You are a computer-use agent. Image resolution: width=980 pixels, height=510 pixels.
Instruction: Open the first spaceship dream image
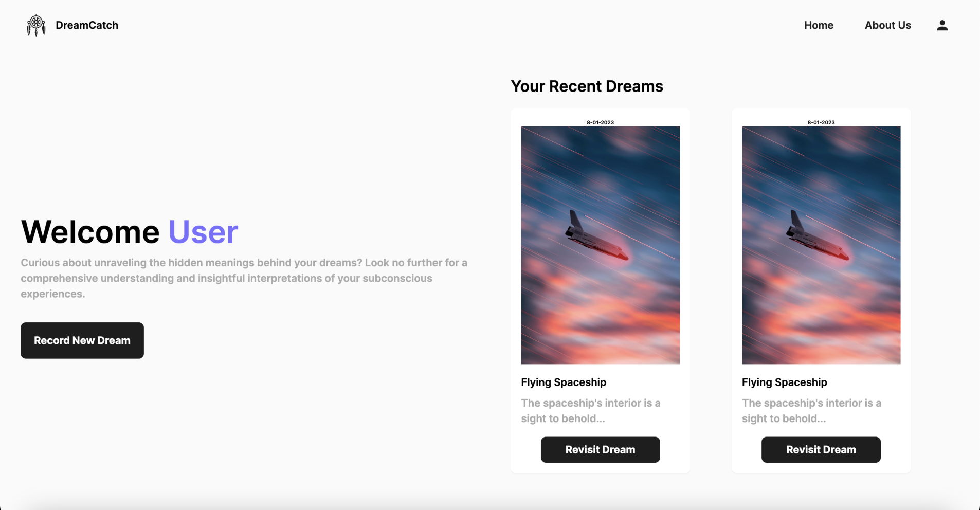point(600,245)
